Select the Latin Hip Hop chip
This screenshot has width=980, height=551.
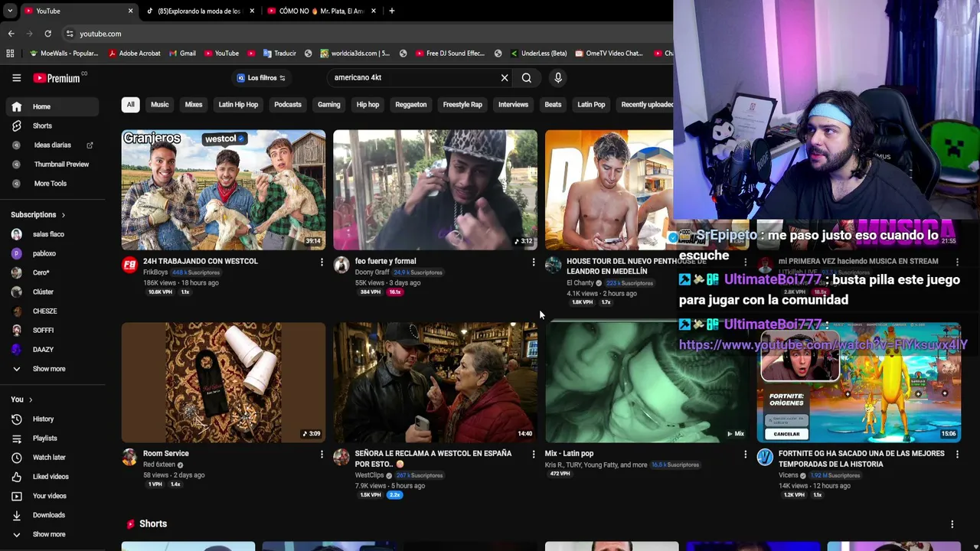pos(238,104)
